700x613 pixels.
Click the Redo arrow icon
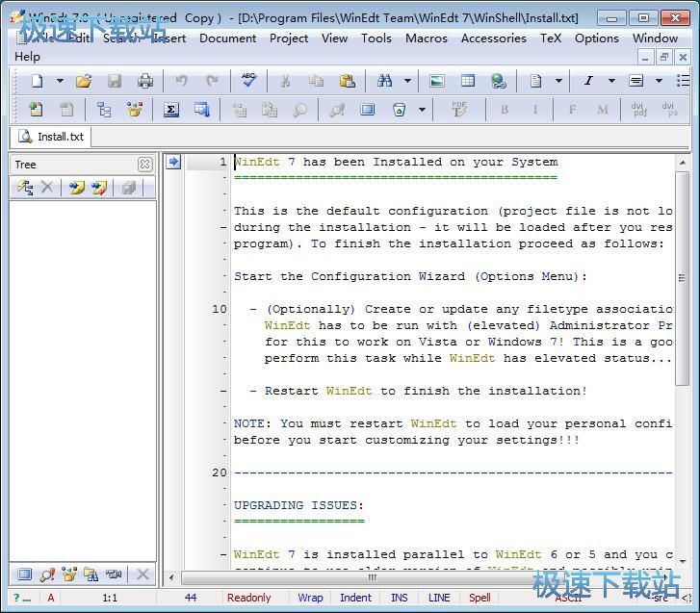coord(212,81)
